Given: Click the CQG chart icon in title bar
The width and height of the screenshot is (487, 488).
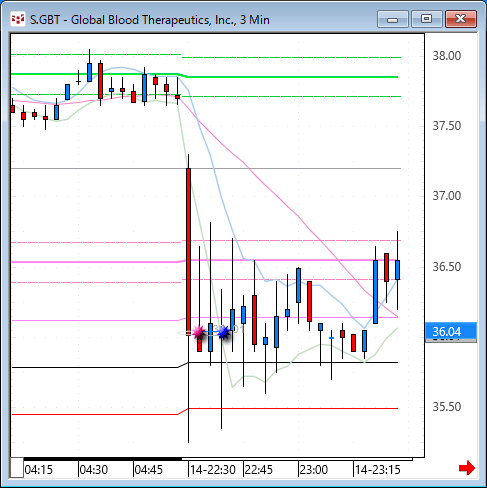Looking at the screenshot, I should [x=18, y=19].
